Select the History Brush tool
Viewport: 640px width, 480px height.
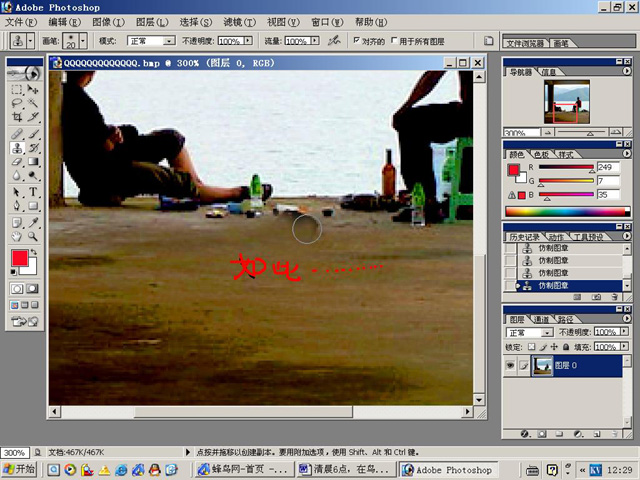33,148
